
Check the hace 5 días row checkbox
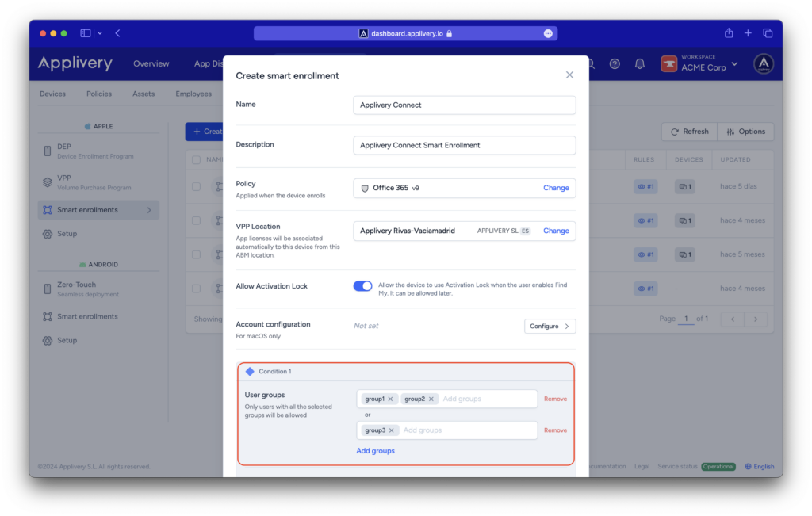197,186
